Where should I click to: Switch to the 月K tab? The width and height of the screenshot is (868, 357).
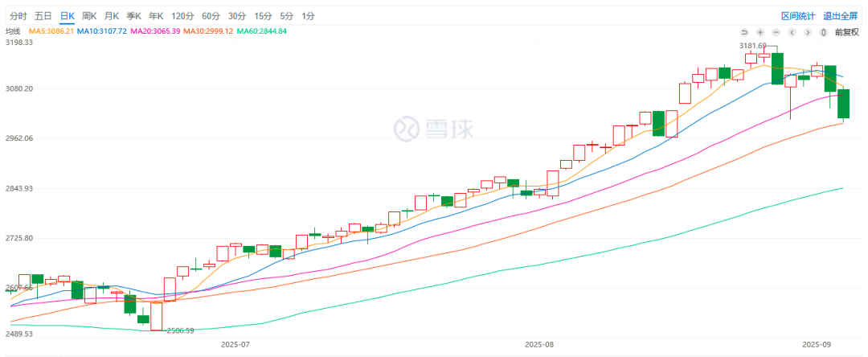(111, 16)
